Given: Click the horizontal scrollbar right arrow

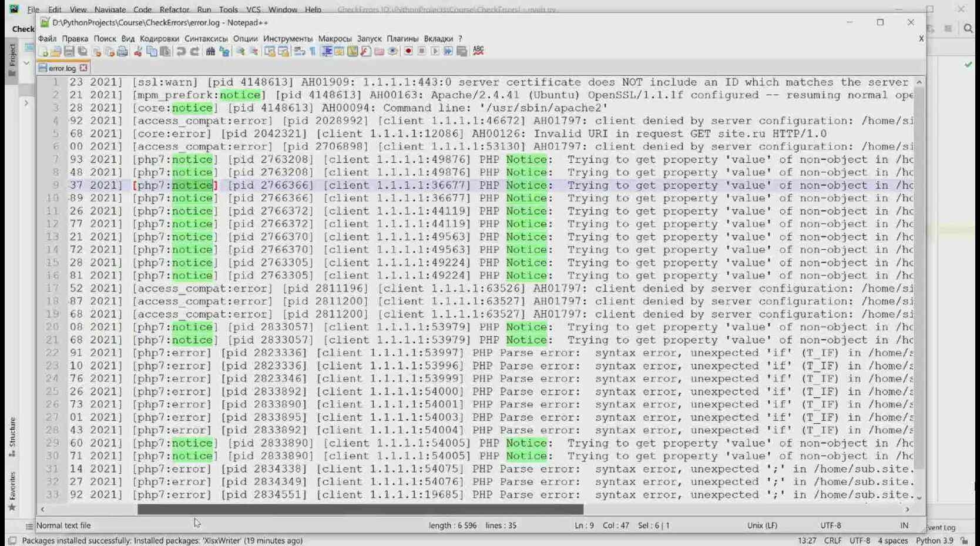Looking at the screenshot, I should click(x=907, y=509).
